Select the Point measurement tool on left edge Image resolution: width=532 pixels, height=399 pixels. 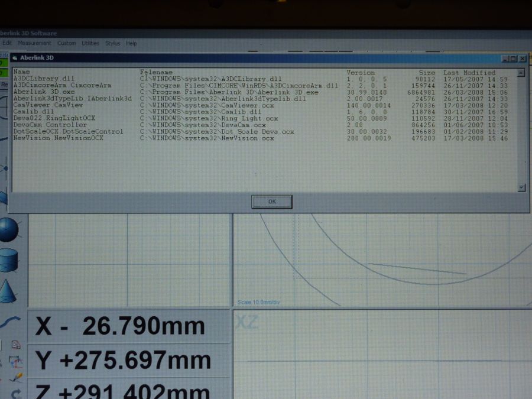click(x=4, y=168)
